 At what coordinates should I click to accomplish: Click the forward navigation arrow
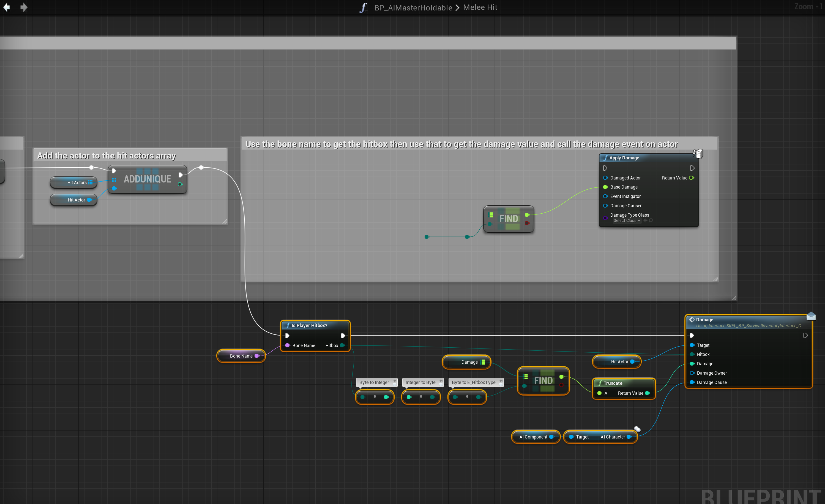click(x=24, y=7)
